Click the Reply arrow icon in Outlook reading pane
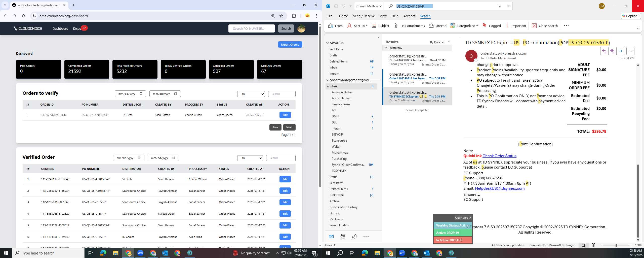This screenshot has width=644, height=258. click(x=604, y=51)
